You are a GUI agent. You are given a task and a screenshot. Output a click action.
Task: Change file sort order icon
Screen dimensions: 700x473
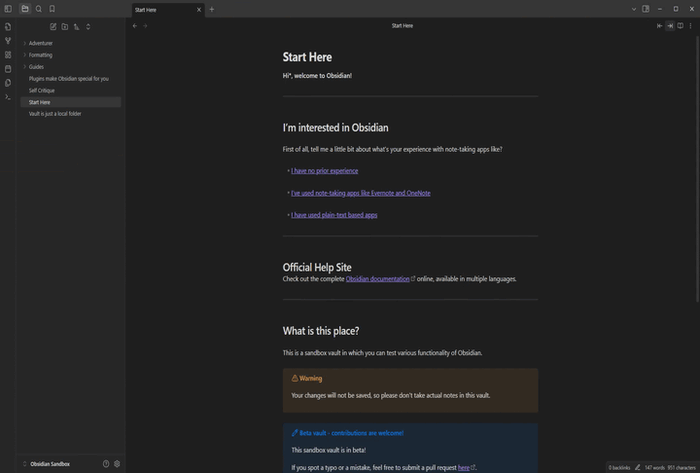point(76,27)
